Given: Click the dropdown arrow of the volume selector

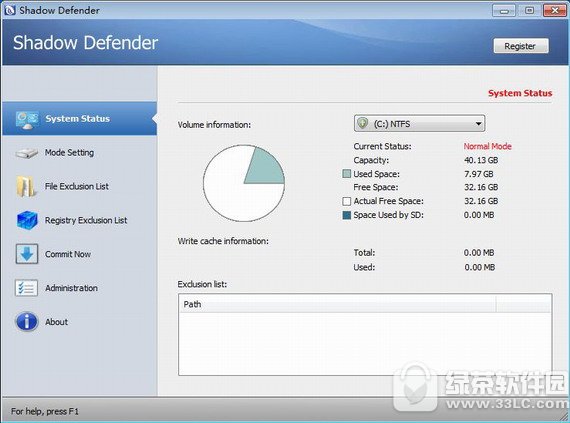Looking at the screenshot, I should click(478, 124).
